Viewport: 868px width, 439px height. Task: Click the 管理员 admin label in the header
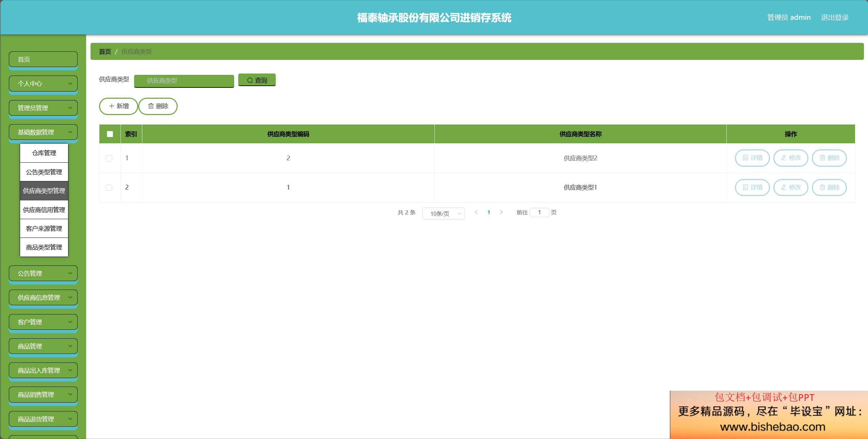tap(789, 17)
